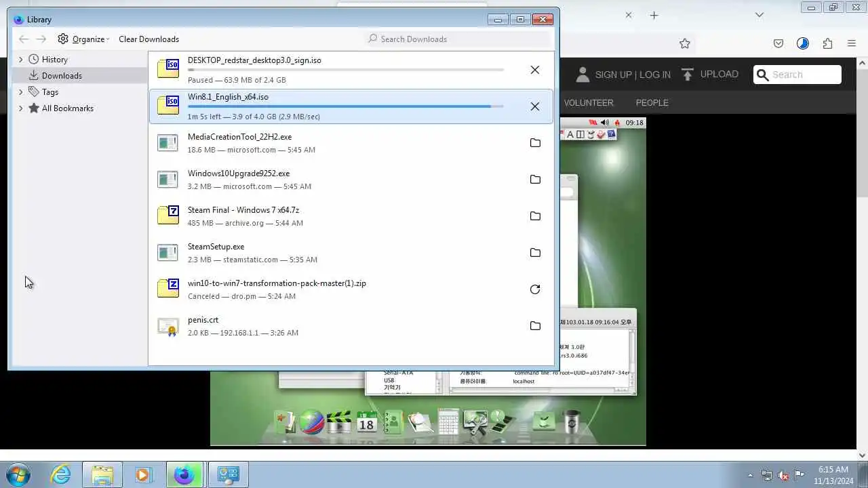Go back with the Library back arrow
The height and width of the screenshot is (488, 868).
[24, 39]
